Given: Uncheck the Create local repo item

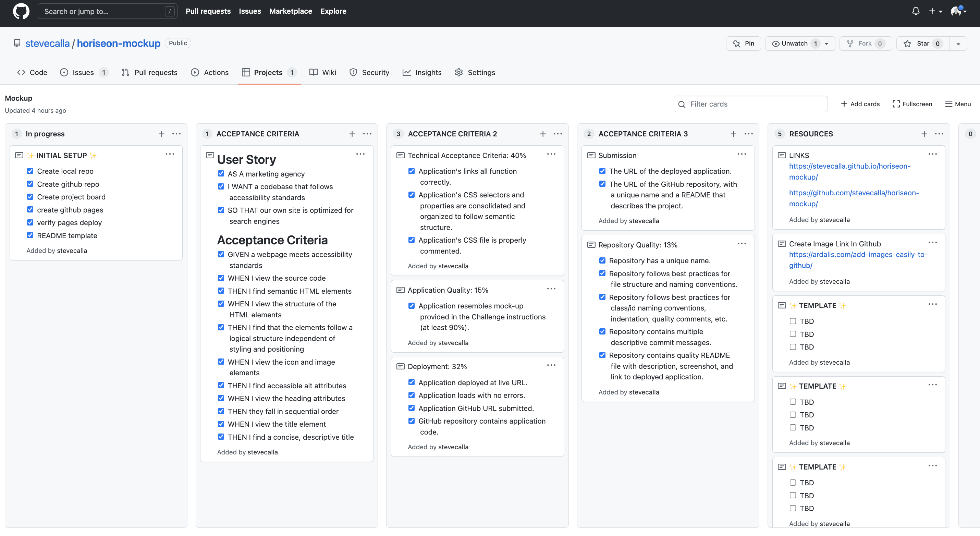Looking at the screenshot, I should (30, 171).
